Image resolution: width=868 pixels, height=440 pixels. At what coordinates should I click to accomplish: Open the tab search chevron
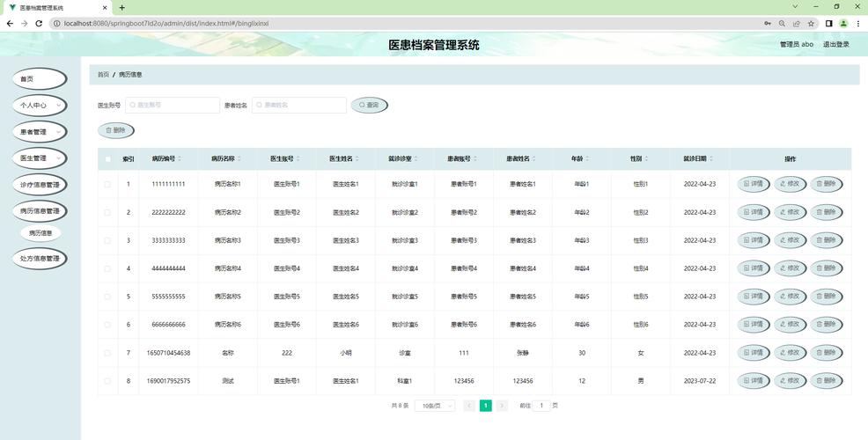796,7
